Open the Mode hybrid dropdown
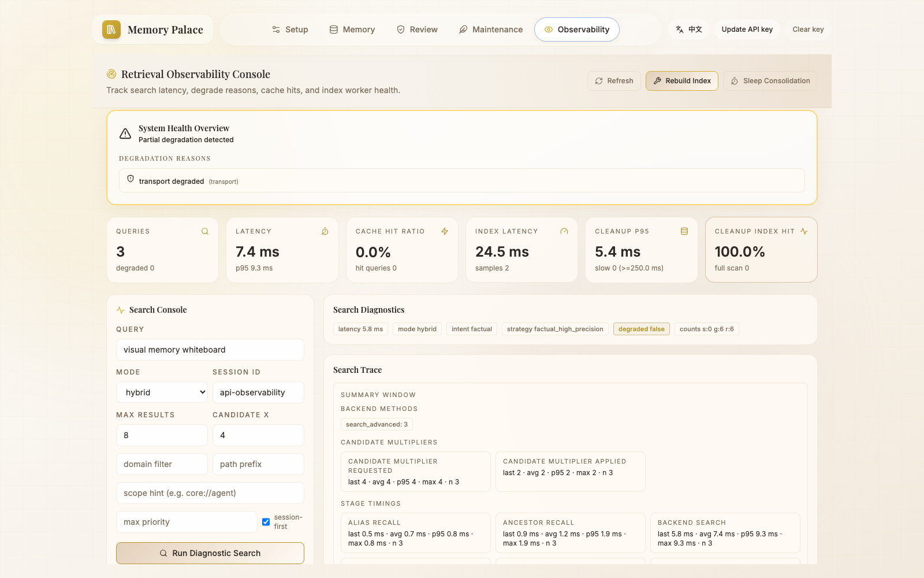 tap(162, 392)
